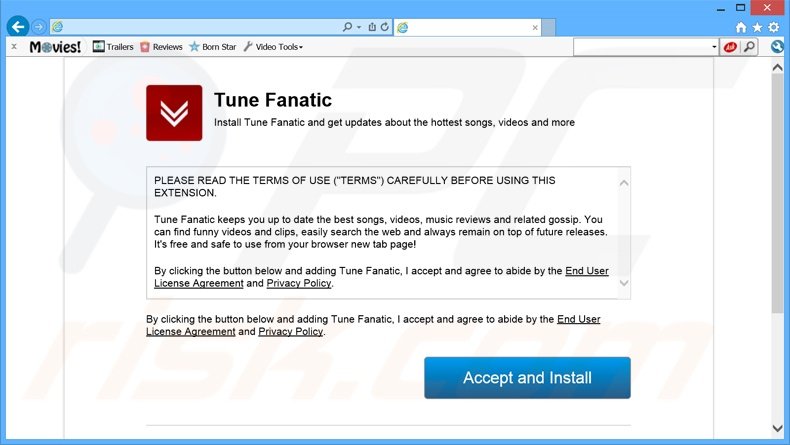This screenshot has width=790, height=445.
Task: Open Trailers from the Movies toolbar
Action: tap(113, 47)
